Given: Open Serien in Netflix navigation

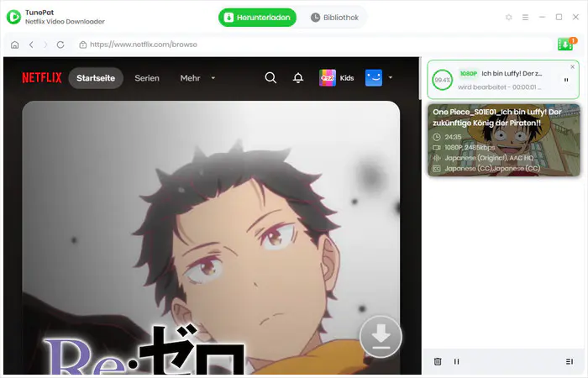Looking at the screenshot, I should coord(147,78).
